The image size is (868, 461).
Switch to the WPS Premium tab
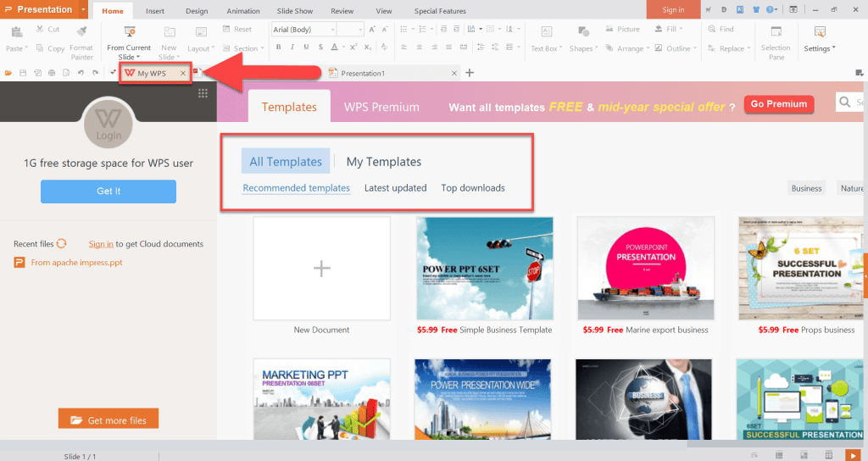381,107
